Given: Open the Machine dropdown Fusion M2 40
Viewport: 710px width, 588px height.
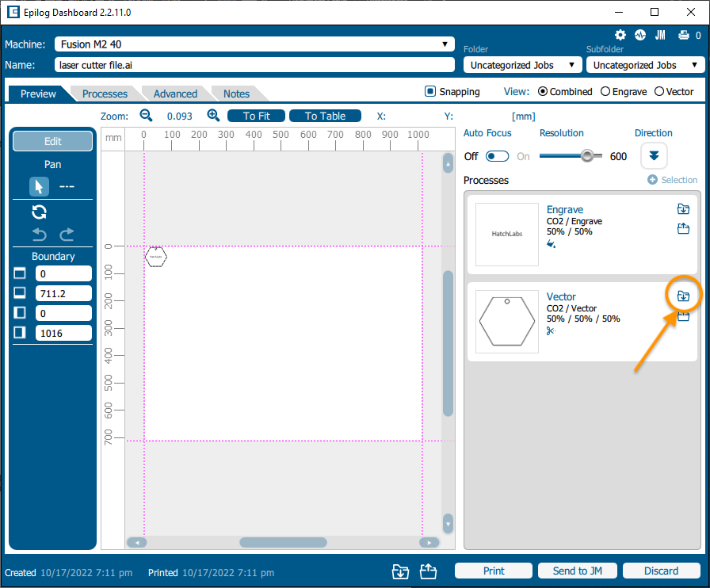Looking at the screenshot, I should [254, 44].
